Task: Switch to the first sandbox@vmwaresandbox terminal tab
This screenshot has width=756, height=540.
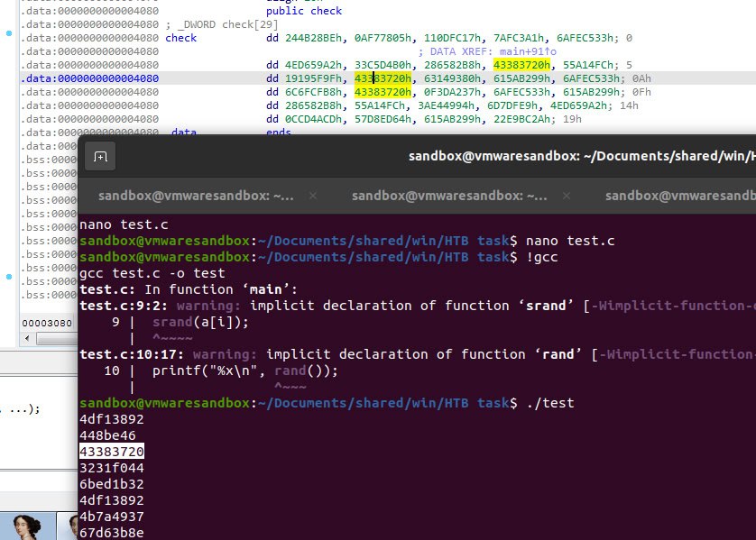Action: [x=196, y=196]
